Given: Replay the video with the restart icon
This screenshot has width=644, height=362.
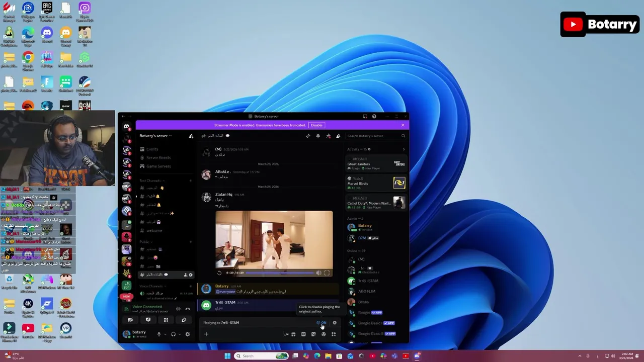Looking at the screenshot, I should point(219,273).
